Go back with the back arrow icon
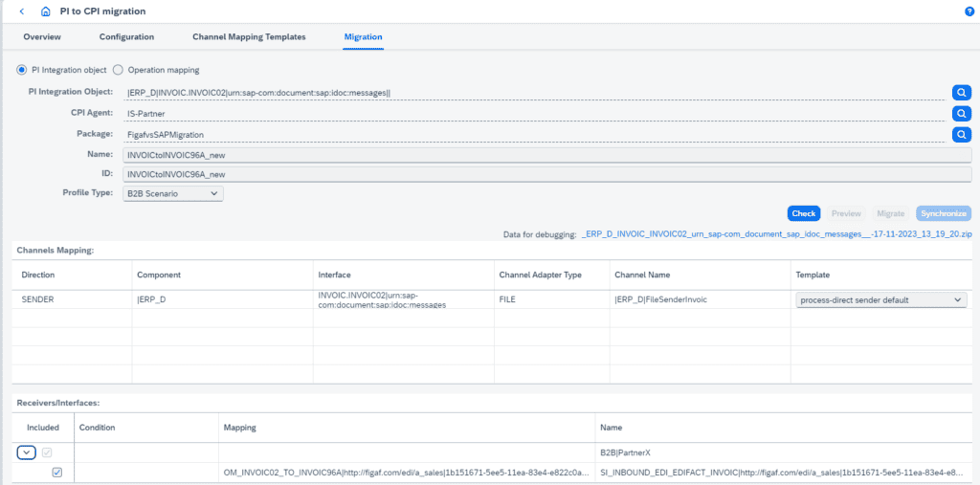This screenshot has width=980, height=485. tap(22, 11)
